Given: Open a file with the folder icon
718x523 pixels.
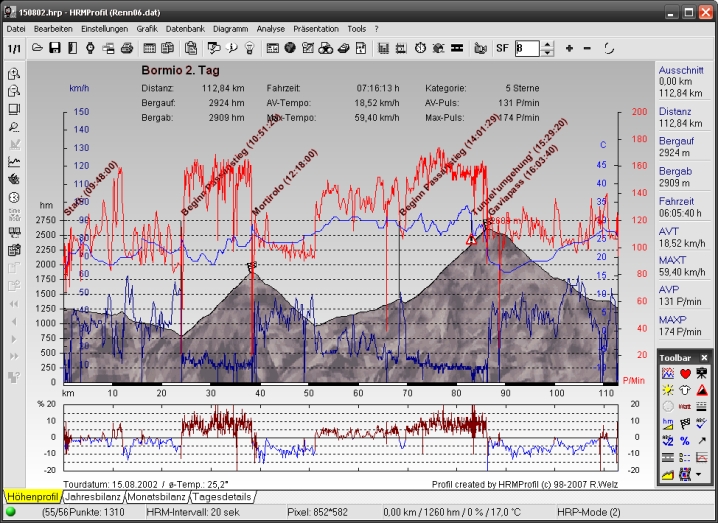Looking at the screenshot, I should coord(37,48).
